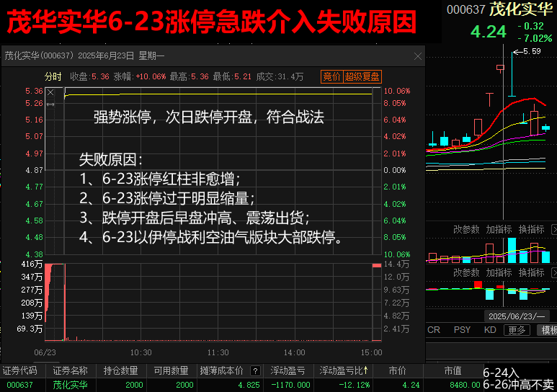557x392 pixels.
Task: Click the -1170.000 floating loss cell
Action: pos(290,385)
